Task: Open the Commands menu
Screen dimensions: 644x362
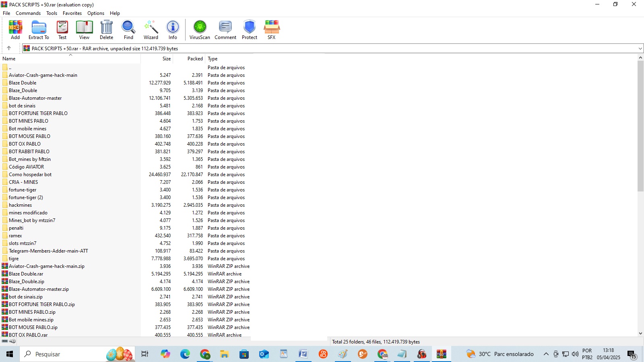Action: click(28, 13)
